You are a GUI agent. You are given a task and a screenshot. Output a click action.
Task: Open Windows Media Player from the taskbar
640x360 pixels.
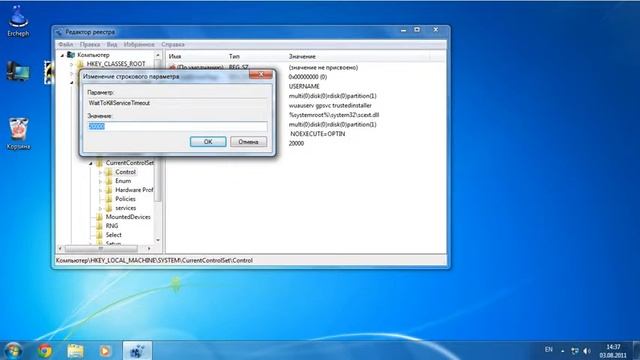click(x=105, y=351)
